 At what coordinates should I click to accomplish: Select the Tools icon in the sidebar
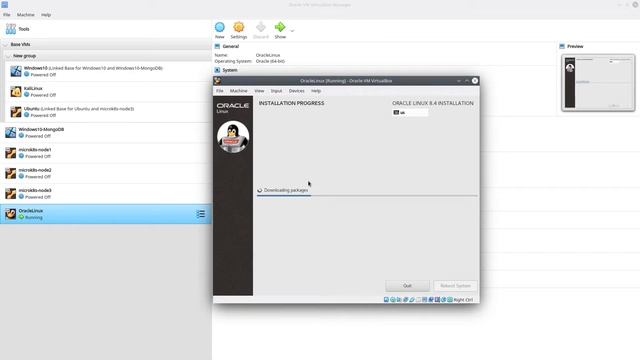pyautogui.click(x=11, y=29)
